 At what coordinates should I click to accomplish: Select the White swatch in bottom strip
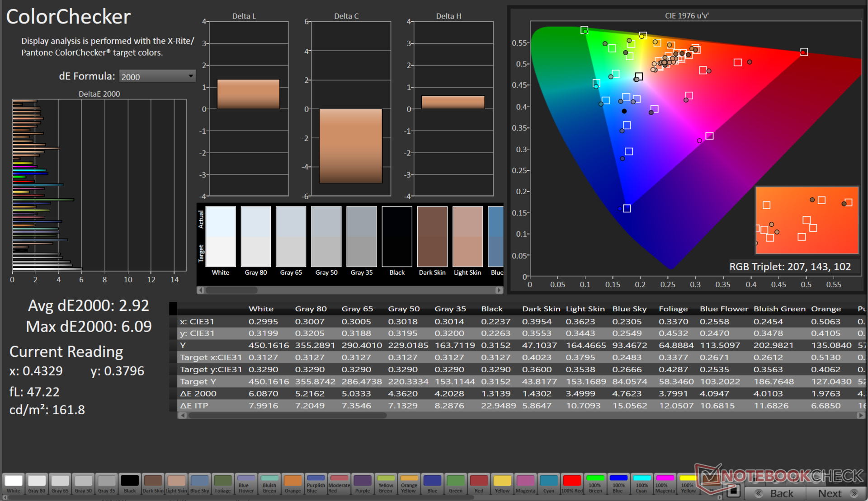point(14,484)
